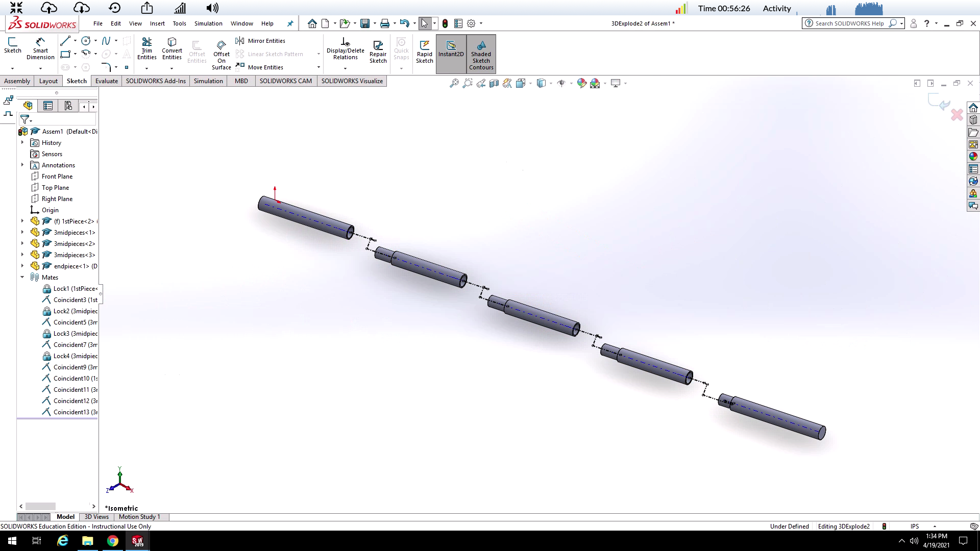Click the Zoom to Fit icon
Viewport: 980px width, 551px height.
point(454,83)
